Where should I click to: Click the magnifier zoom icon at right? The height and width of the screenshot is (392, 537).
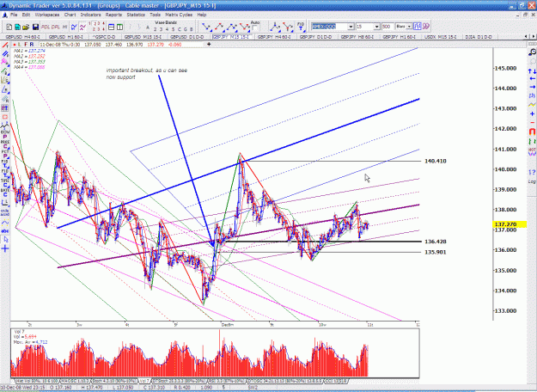point(532,52)
